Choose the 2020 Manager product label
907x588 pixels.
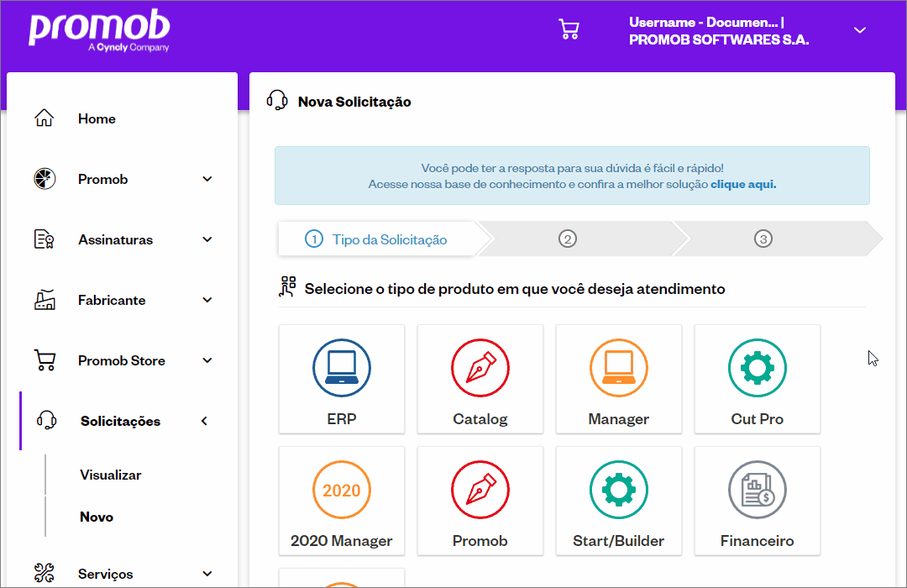coord(341,541)
